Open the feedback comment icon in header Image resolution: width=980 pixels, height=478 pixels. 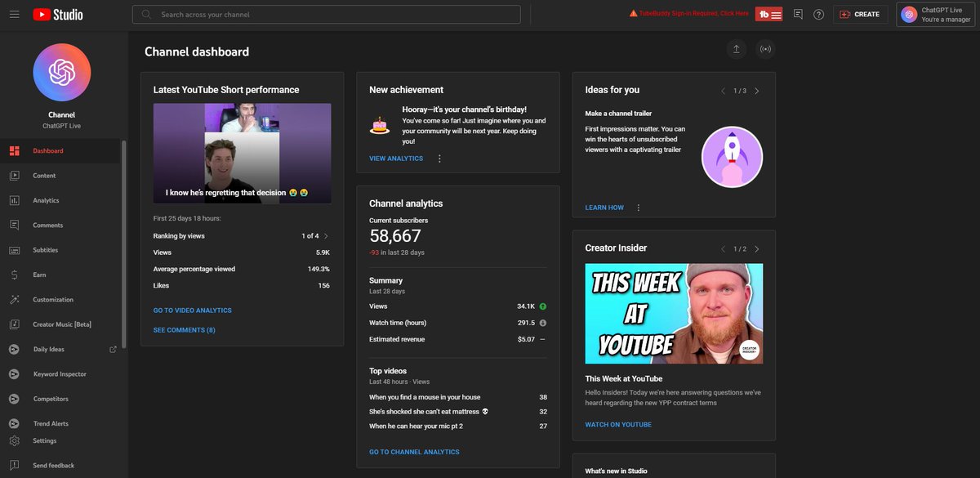click(798, 14)
